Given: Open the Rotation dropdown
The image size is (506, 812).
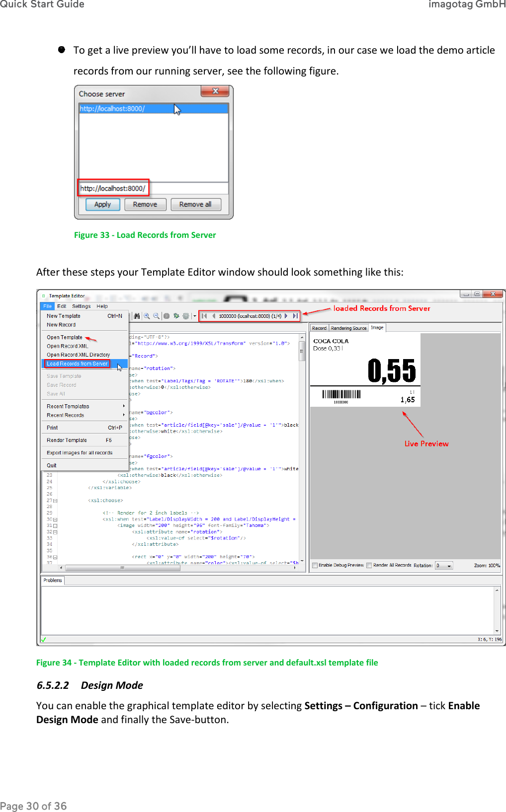Looking at the screenshot, I should point(444,566).
